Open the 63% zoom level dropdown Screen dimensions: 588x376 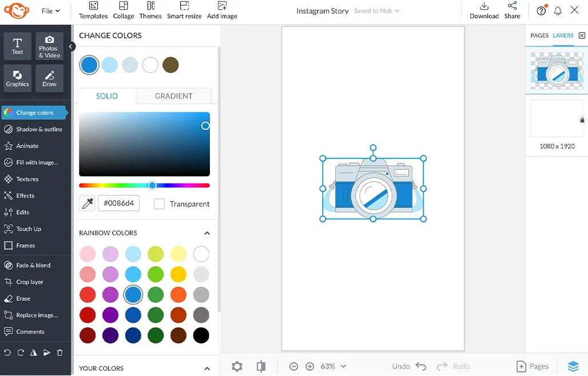pos(333,366)
